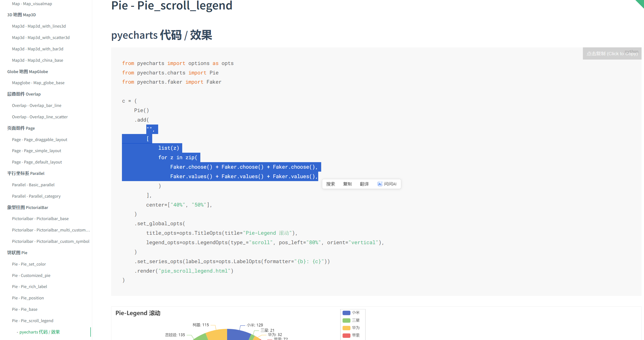
Task: Open 平行坐标系 Parallel section
Action: coord(26,174)
